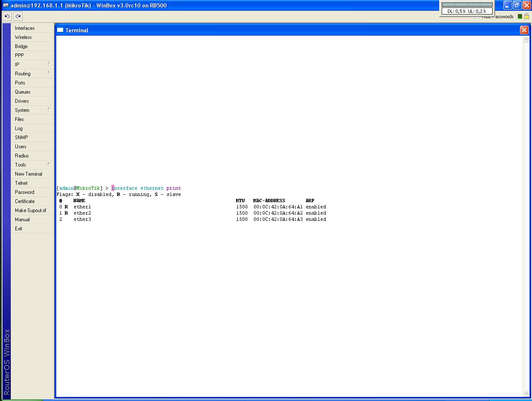This screenshot has height=401, width=532.
Task: Click MAC address 00:0C:42:0A:64:A2
Action: pyautogui.click(x=278, y=213)
